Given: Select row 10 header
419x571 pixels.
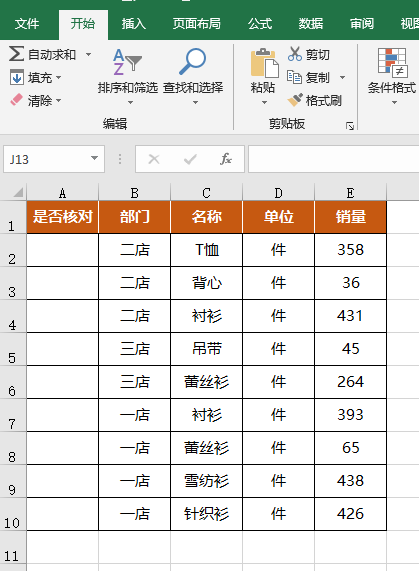Looking at the screenshot, I should [x=13, y=514].
